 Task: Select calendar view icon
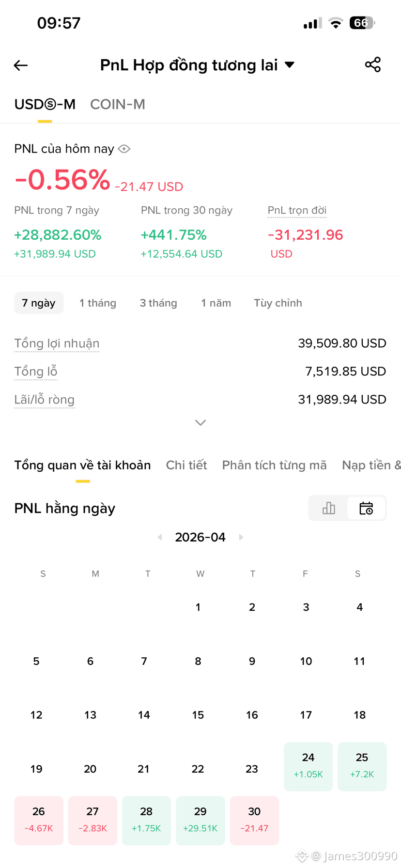[366, 508]
